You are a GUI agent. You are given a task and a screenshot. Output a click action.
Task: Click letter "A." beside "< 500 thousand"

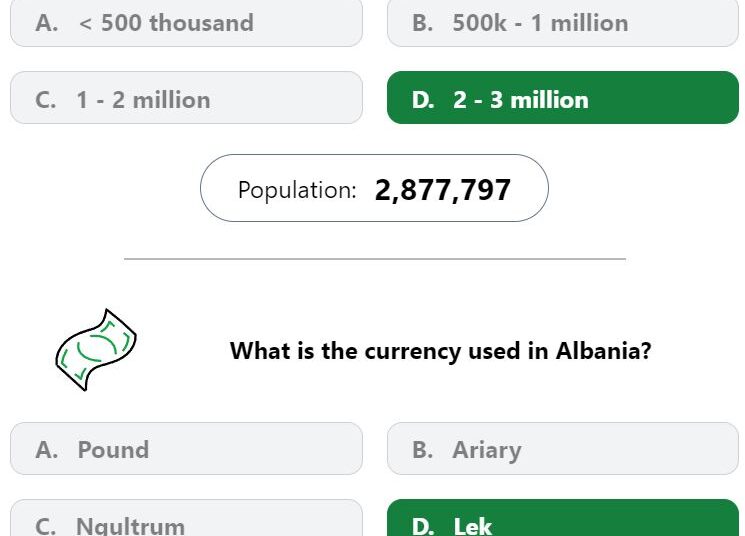[46, 22]
